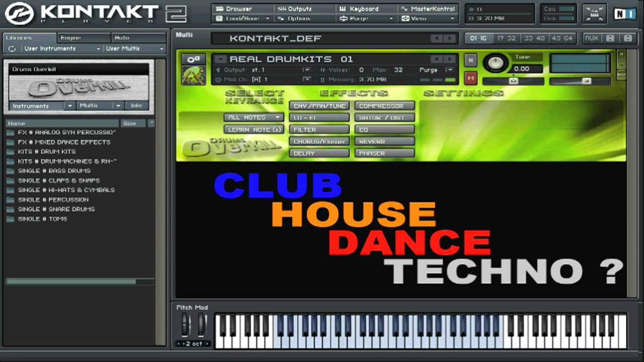Click the LEARN NOTE(s) button
Viewport: 644px width, 362px height.
tap(254, 129)
